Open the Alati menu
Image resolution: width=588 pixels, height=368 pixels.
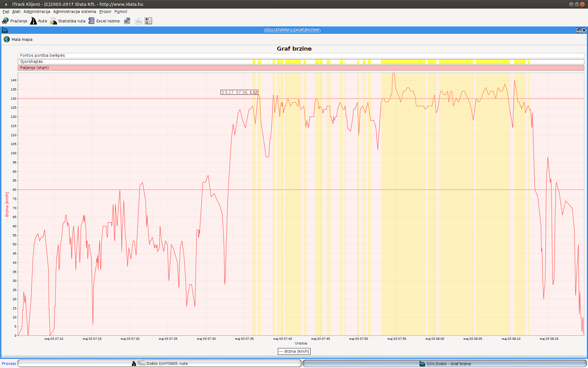(x=16, y=12)
